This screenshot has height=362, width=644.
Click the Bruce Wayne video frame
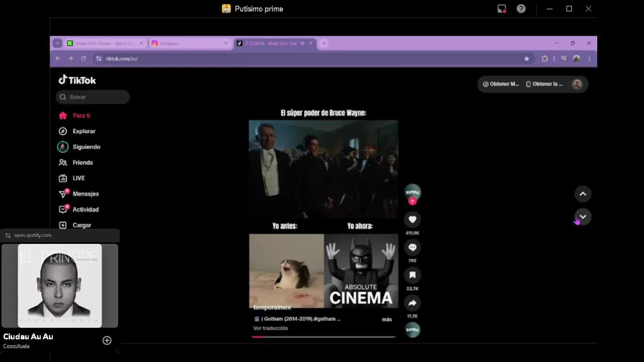[324, 169]
